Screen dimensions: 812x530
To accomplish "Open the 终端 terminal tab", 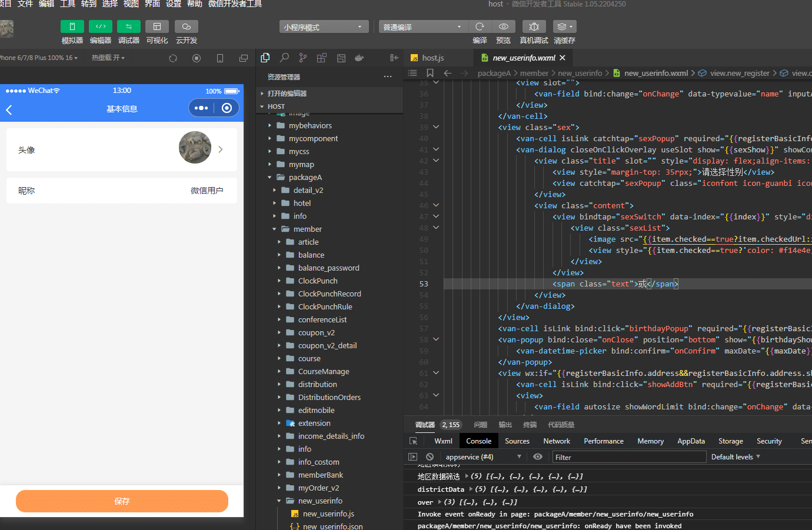I will pyautogui.click(x=530, y=425).
